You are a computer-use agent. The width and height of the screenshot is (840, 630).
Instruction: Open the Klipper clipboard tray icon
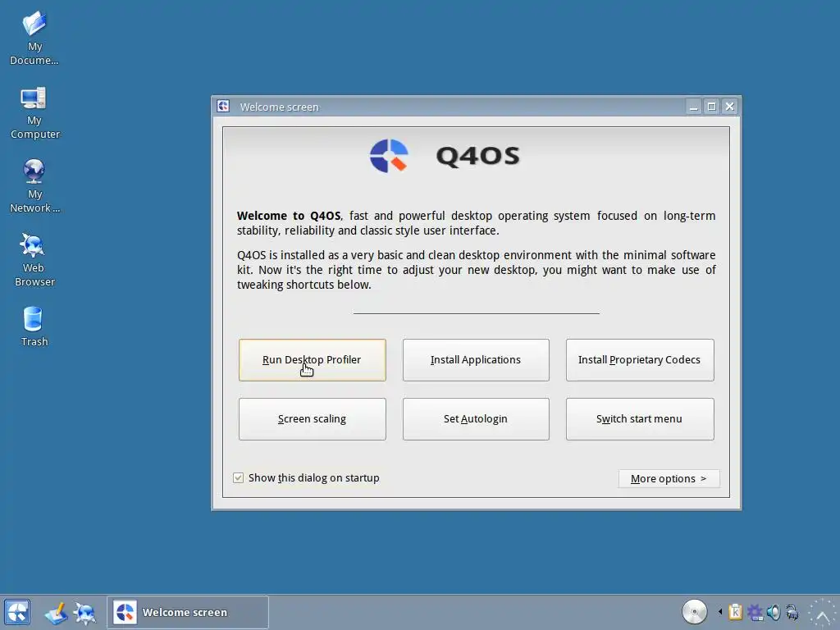coord(736,612)
